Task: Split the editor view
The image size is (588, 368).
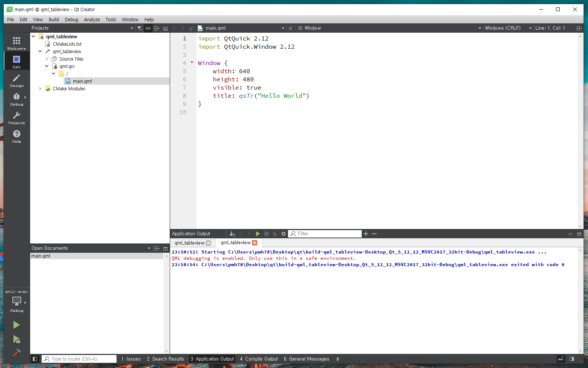Action: [x=579, y=28]
